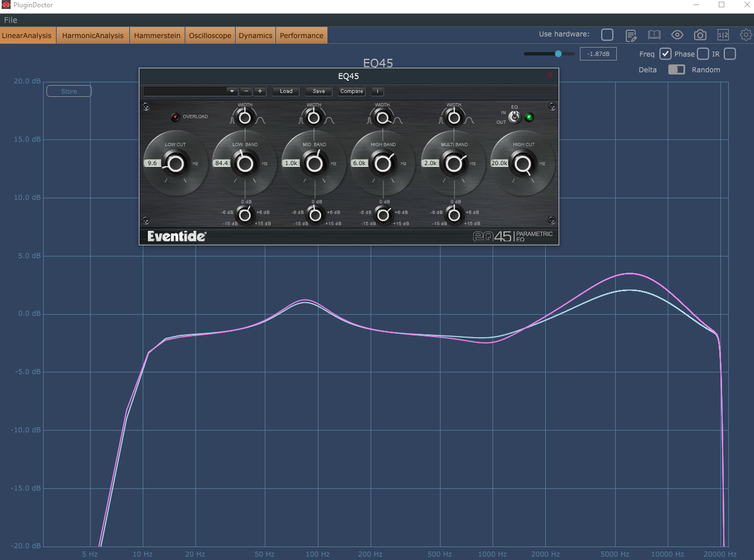Image resolution: width=754 pixels, height=560 pixels.
Task: Minimize the PluginDoctor window
Action: [x=696, y=5]
